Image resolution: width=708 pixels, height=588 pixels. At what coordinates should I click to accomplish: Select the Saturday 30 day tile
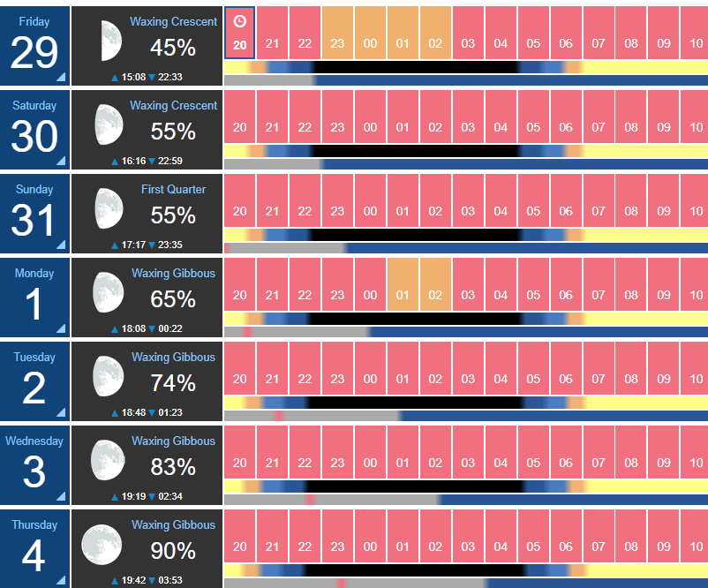pos(34,130)
